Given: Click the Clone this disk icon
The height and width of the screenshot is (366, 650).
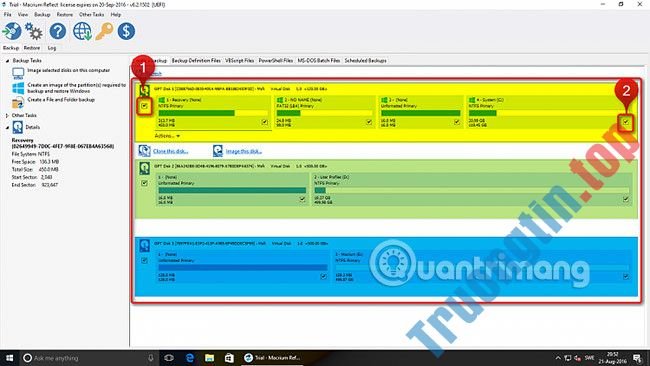Looking at the screenshot, I should [144, 151].
